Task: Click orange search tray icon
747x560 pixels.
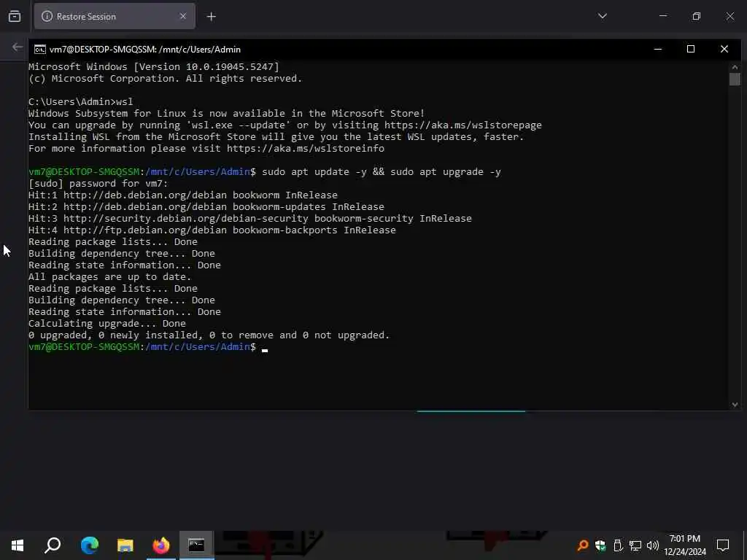Action: (x=582, y=545)
